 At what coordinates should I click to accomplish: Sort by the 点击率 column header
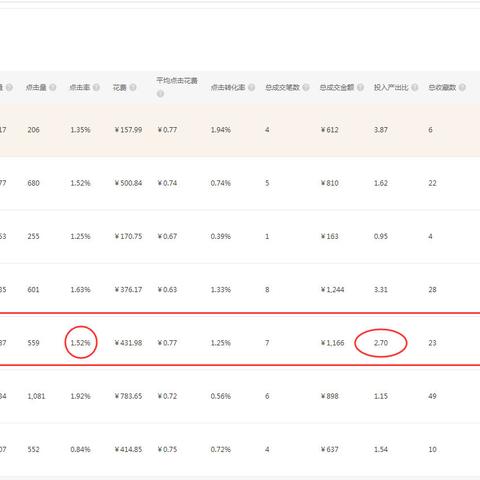tap(80, 87)
